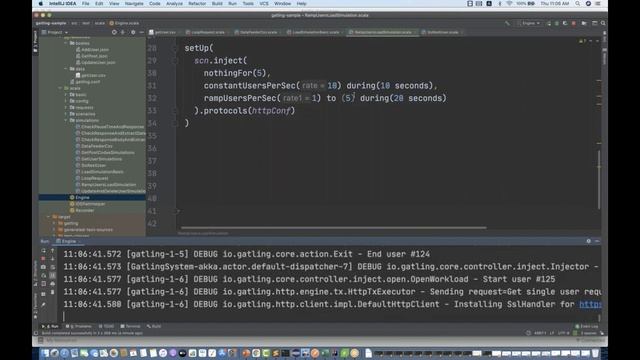Click the gatling-sample breadcrumb in navigation bar

coord(51,23)
